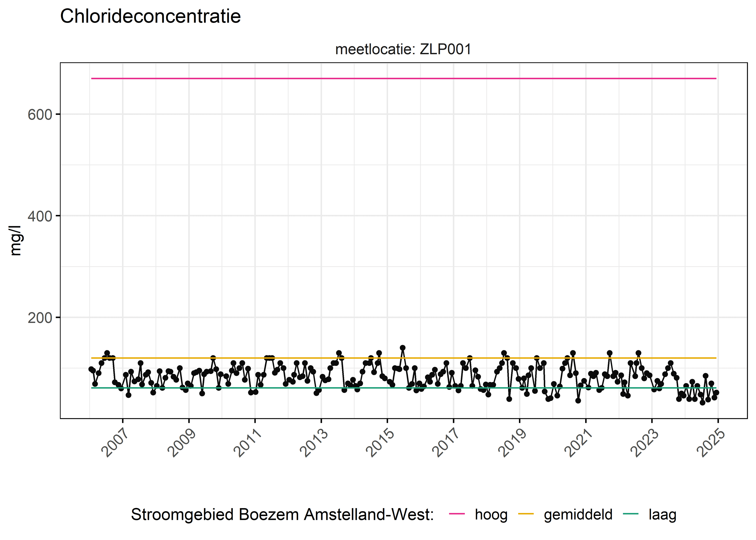Viewport: 756px width, 540px height.
Task: Select the hoog legend label
Action: tap(491, 514)
